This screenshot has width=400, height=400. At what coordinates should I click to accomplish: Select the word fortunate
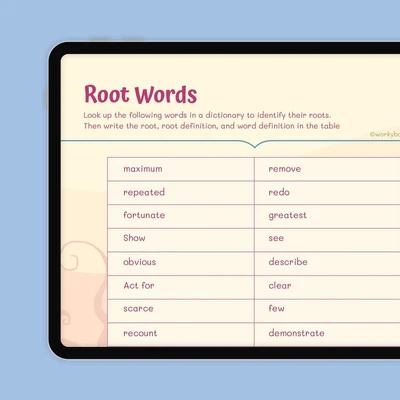pos(144,215)
